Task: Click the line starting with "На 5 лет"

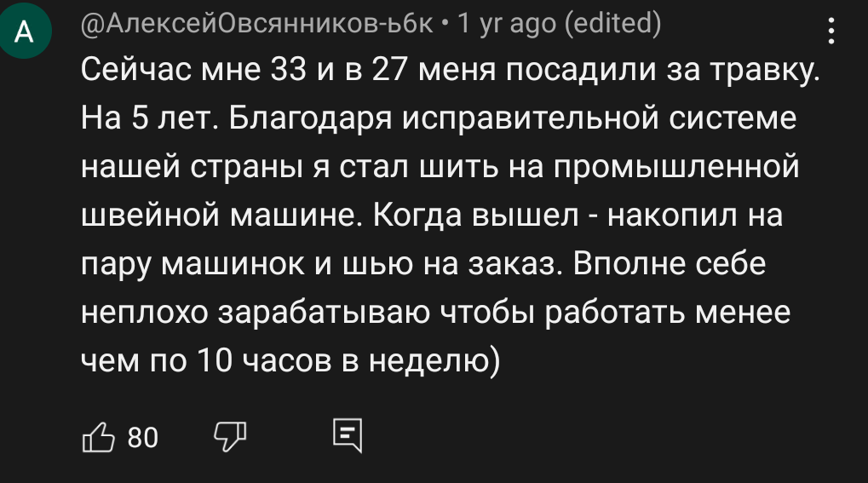Action: [x=438, y=120]
